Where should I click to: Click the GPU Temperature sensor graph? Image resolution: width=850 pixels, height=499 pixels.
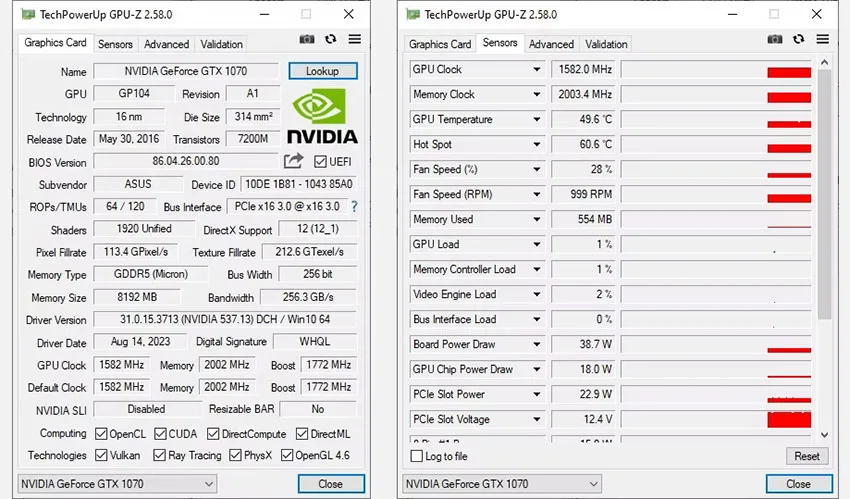tap(716, 119)
